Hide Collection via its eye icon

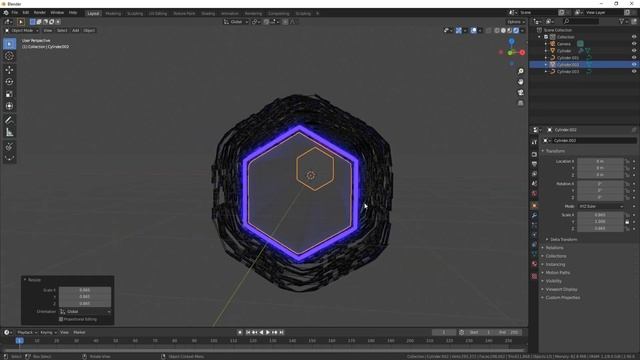click(x=634, y=37)
